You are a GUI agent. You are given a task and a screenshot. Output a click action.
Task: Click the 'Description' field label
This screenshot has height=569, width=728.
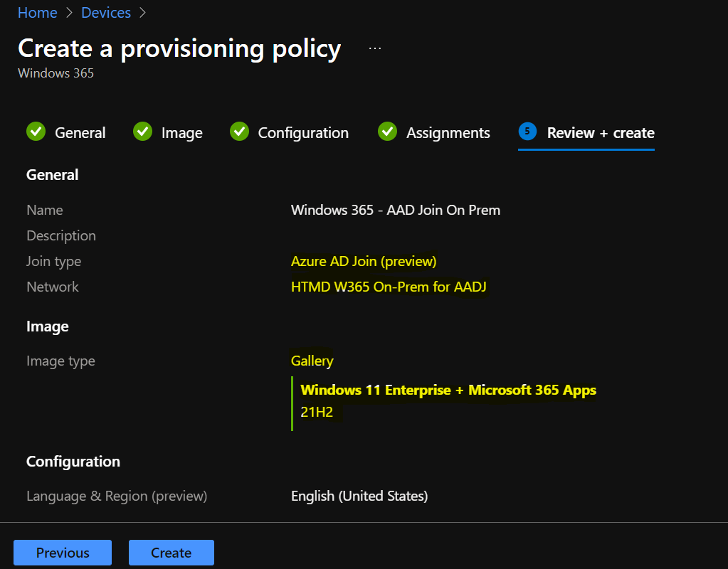pyautogui.click(x=61, y=235)
